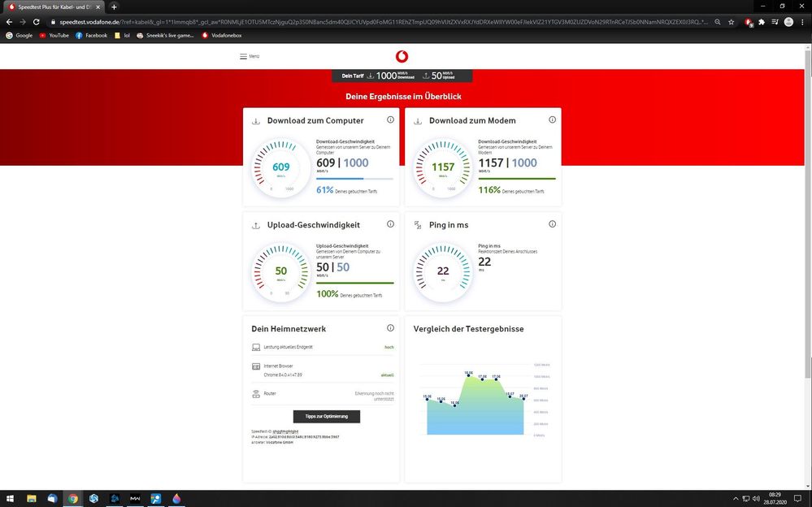812x507 pixels.
Task: Go back with browser back arrow
Action: coord(9,22)
